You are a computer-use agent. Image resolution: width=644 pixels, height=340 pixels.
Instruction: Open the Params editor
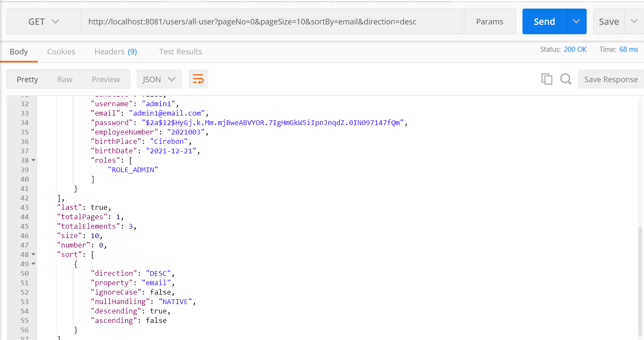(x=490, y=21)
